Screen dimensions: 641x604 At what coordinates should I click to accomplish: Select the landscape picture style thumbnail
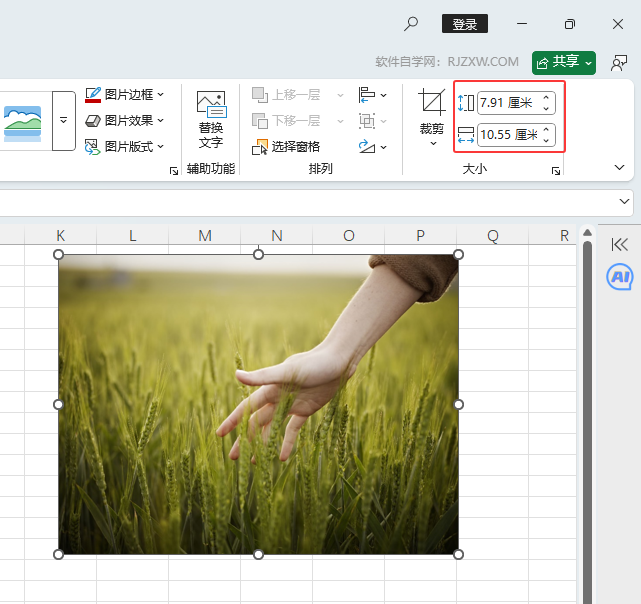pos(22,123)
